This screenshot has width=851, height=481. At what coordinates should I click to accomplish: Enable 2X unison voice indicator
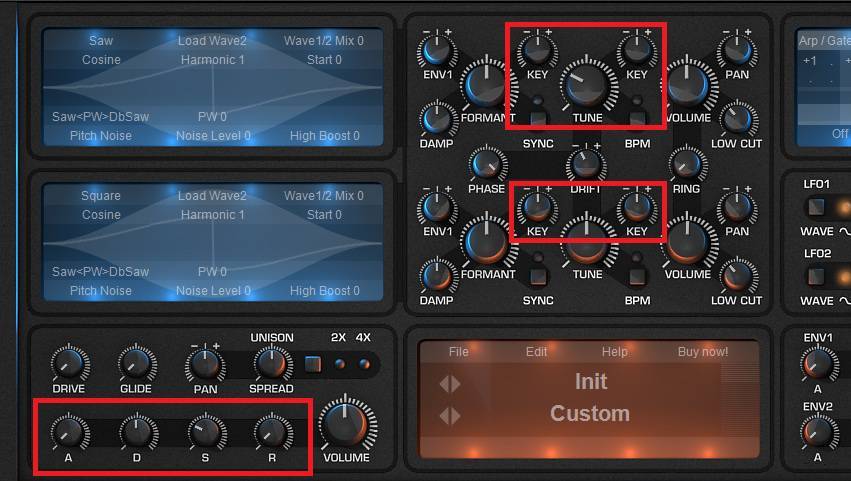click(x=338, y=364)
